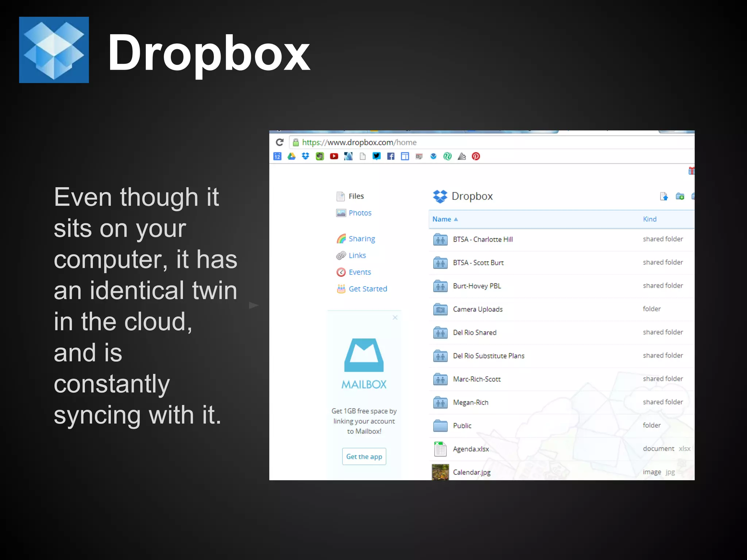Viewport: 747px width, 560px height.
Task: Open the green swirl bookmark icon
Action: (448, 156)
